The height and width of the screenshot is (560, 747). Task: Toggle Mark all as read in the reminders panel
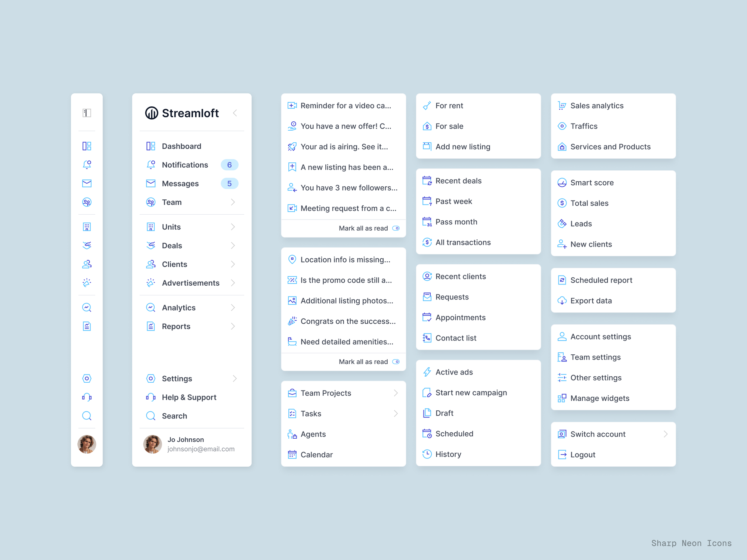tap(396, 228)
